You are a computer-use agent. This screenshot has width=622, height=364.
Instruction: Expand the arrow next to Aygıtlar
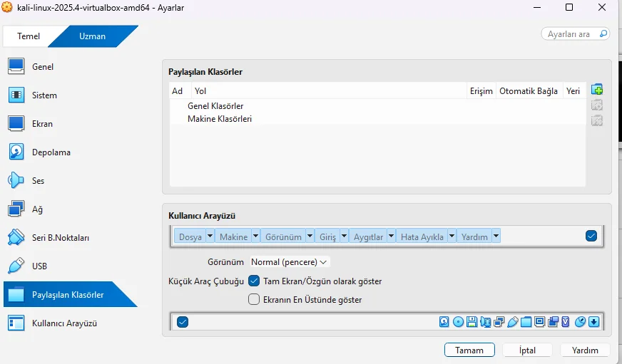391,236
